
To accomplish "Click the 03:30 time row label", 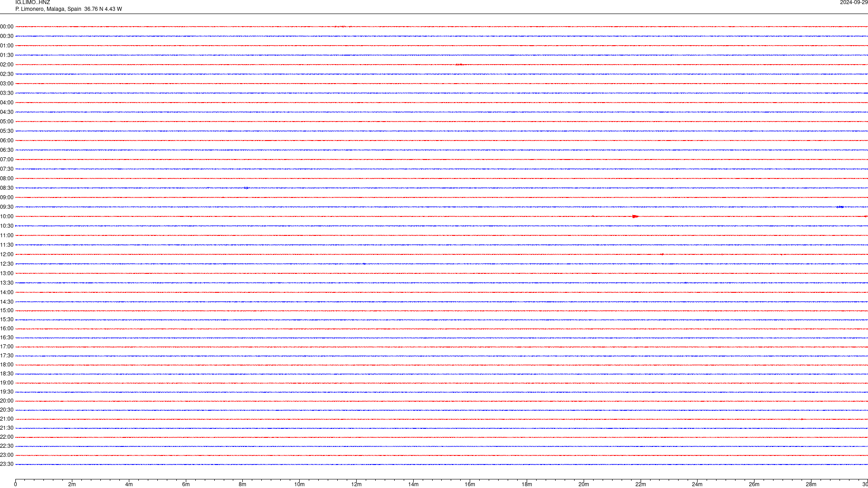I will click(x=7, y=93).
